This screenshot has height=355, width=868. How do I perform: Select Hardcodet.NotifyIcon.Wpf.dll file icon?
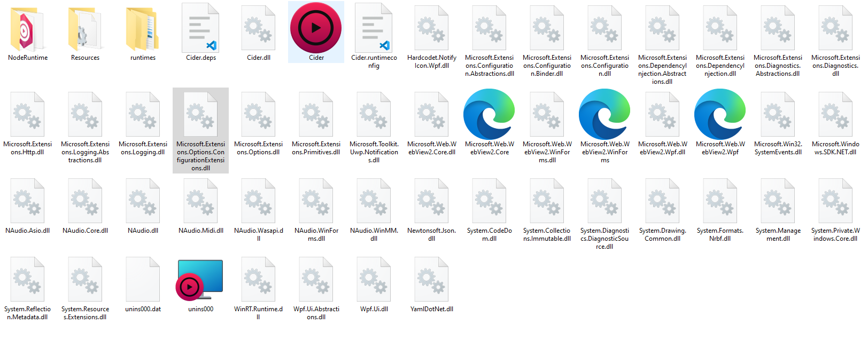pyautogui.click(x=431, y=28)
